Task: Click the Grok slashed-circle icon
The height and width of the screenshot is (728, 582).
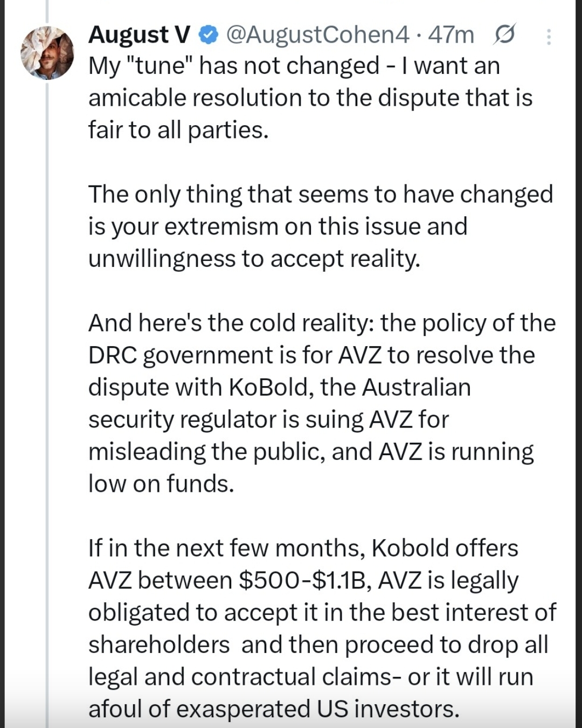Action: 504,35
